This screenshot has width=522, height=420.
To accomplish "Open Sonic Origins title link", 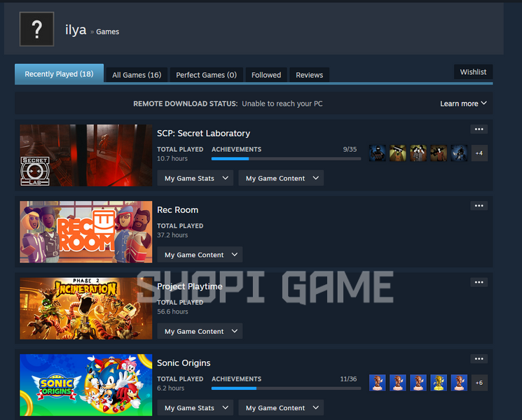I will 184,363.
